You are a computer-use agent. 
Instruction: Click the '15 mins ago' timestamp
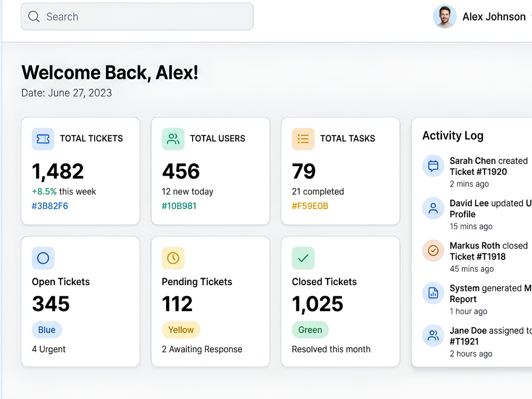pos(471,226)
